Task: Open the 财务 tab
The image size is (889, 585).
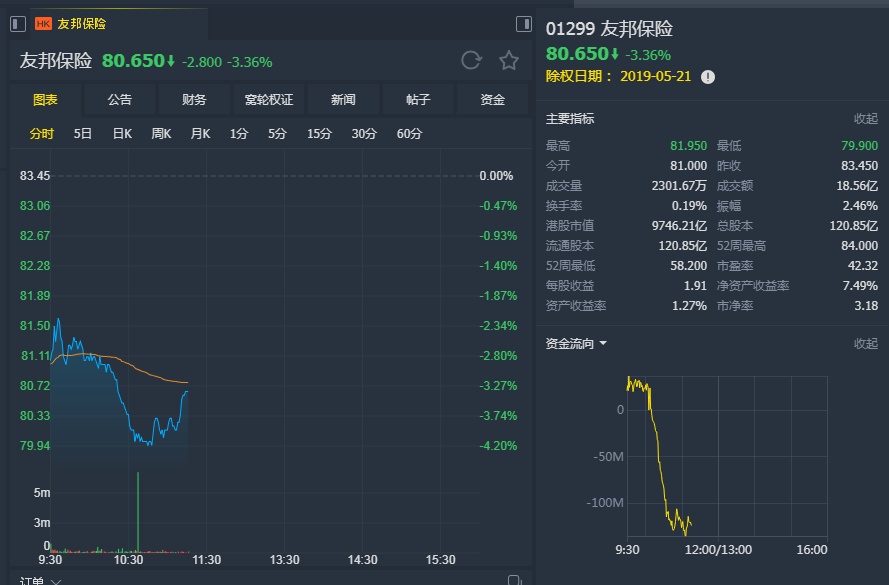Action: click(x=194, y=100)
